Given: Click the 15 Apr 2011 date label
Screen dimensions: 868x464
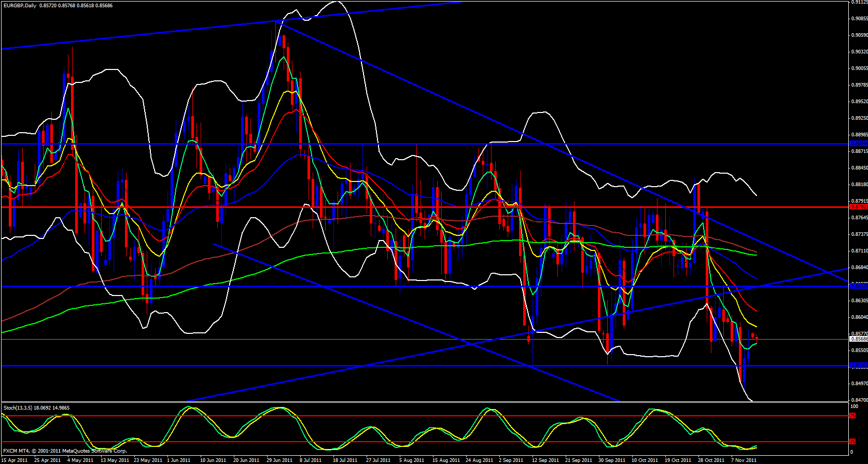Looking at the screenshot, I should tap(15, 460).
